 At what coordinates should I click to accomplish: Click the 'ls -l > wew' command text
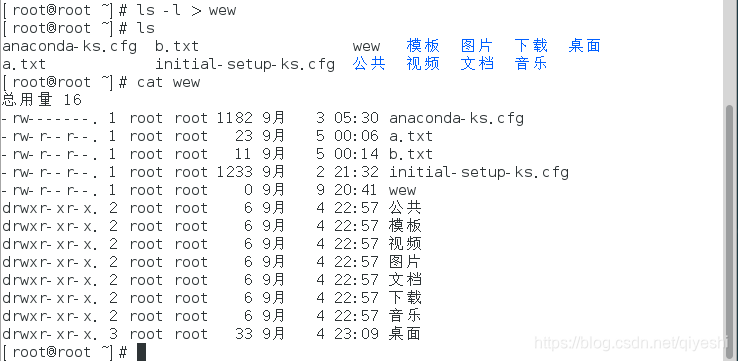tap(186, 10)
